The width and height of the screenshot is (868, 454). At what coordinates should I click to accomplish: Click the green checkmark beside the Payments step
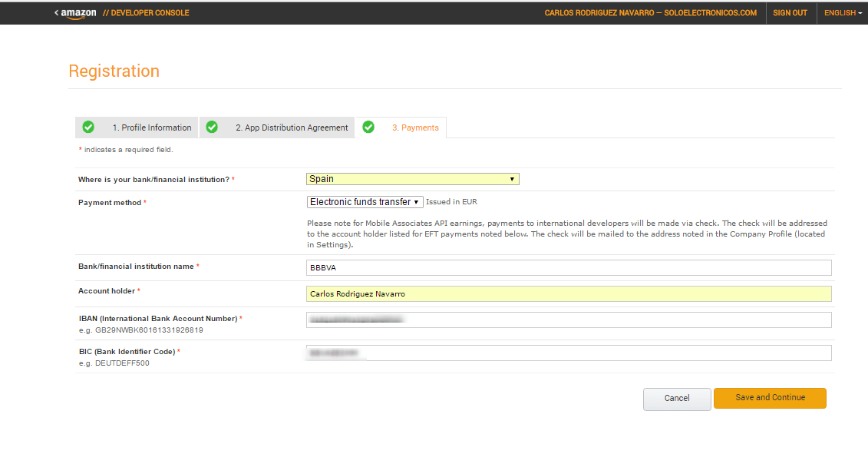pyautogui.click(x=368, y=127)
